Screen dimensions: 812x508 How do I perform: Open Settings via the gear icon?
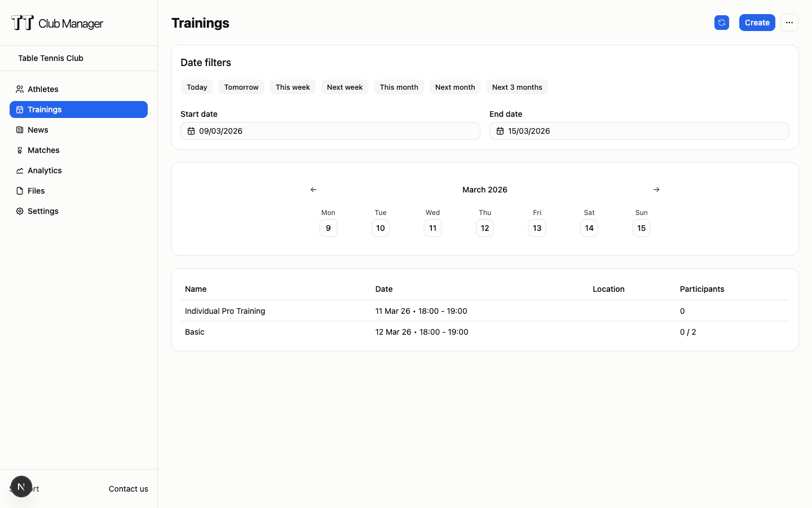click(x=20, y=211)
